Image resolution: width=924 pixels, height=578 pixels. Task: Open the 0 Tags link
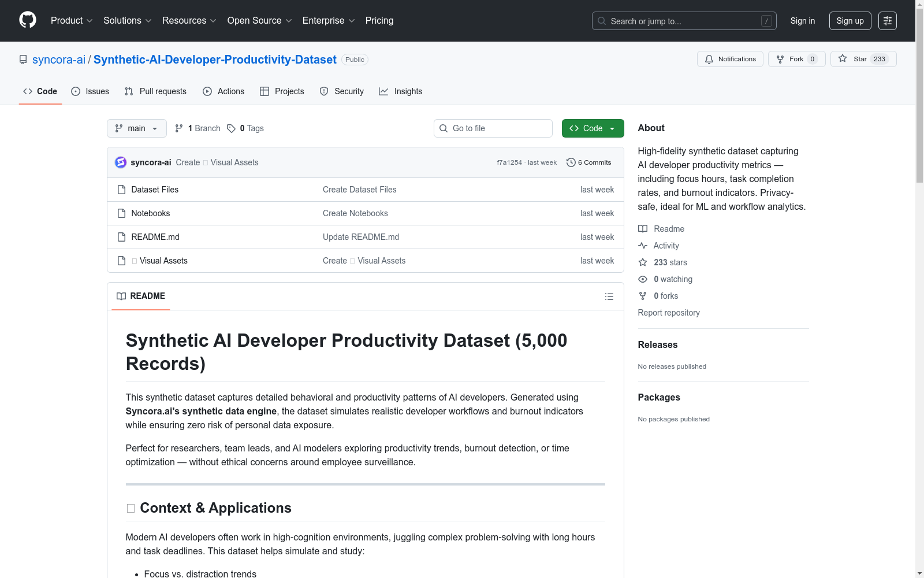tap(245, 128)
